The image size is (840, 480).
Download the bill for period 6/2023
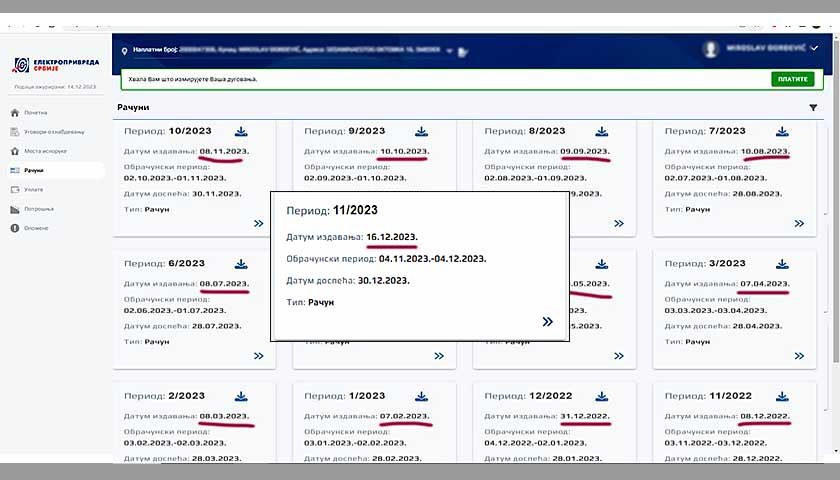(x=241, y=264)
